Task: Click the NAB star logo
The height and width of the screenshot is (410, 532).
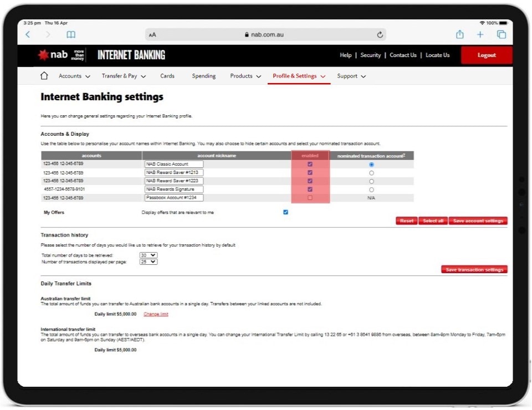Action: coord(44,55)
